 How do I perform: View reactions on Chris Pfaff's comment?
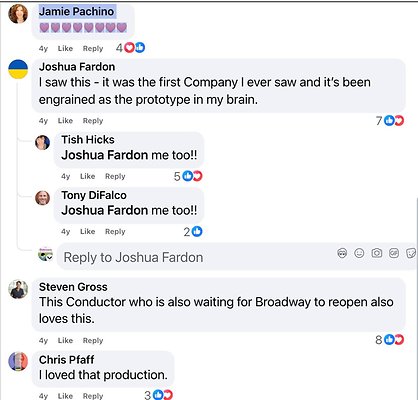158,395
